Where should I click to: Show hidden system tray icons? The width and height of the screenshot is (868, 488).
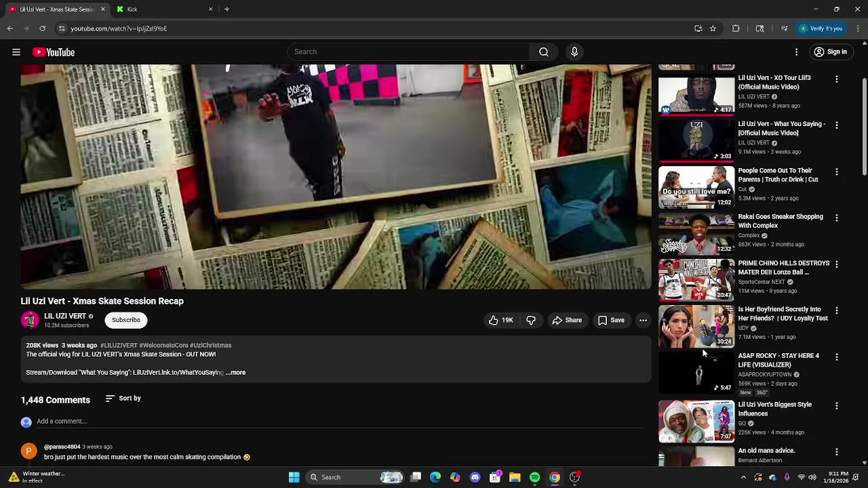point(743,477)
